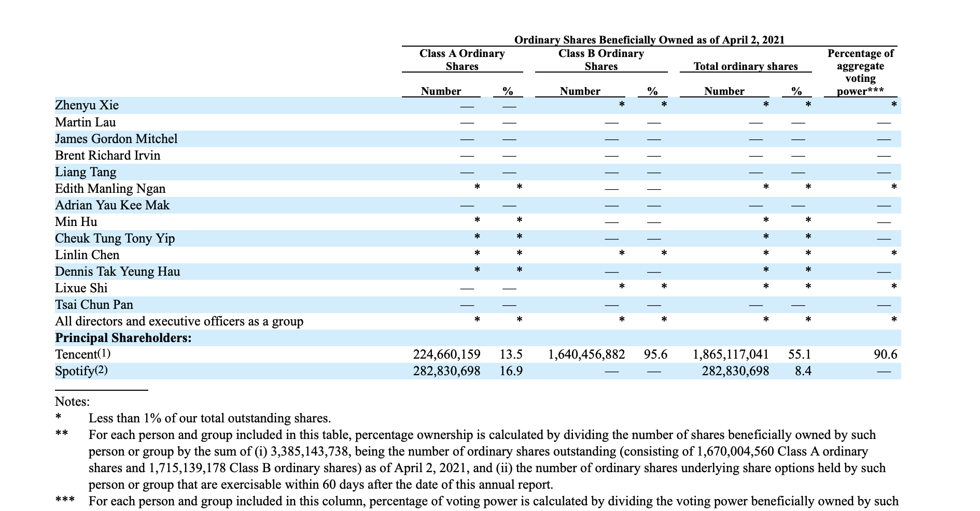The height and width of the screenshot is (511, 980).
Task: Select the Principal Shareholders section heading
Action: pos(123,338)
